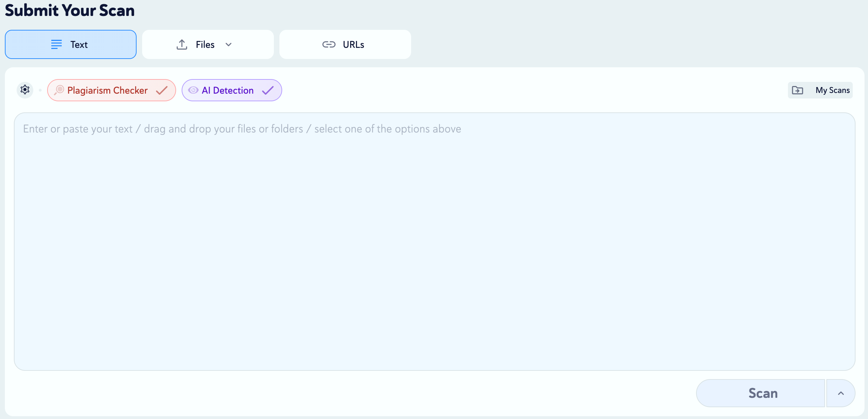Click inside the scan text area

(435, 241)
